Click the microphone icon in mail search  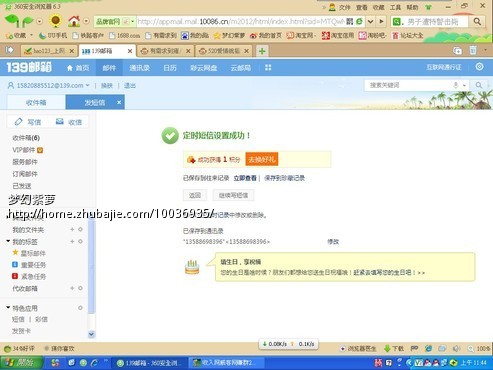click(455, 85)
